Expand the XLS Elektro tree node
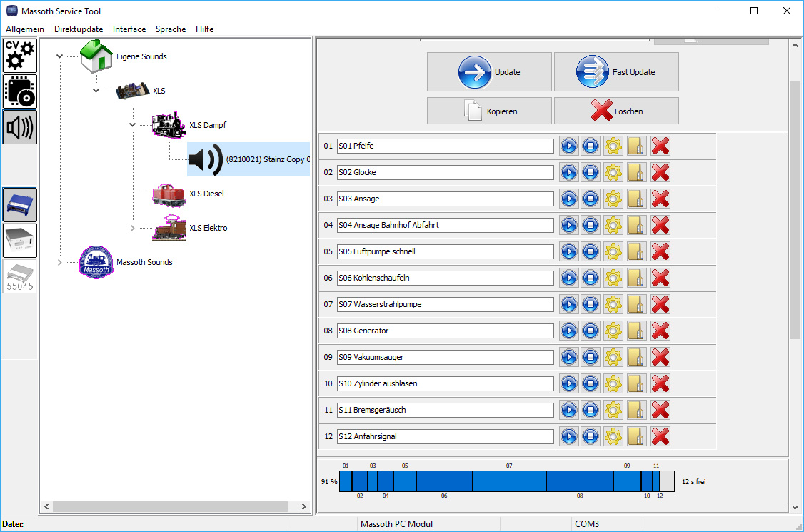The image size is (804, 532). [132, 228]
